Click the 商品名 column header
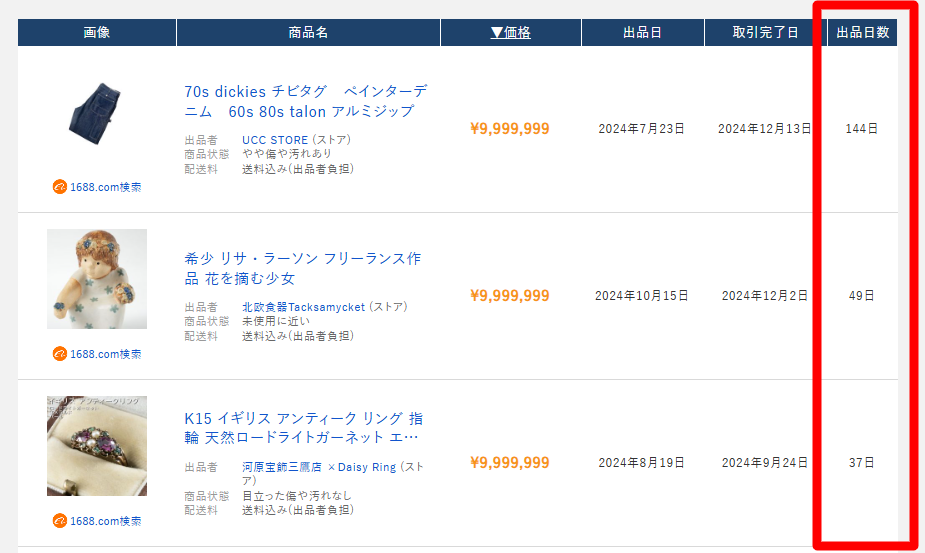Image resolution: width=925 pixels, height=553 pixels. (308, 33)
